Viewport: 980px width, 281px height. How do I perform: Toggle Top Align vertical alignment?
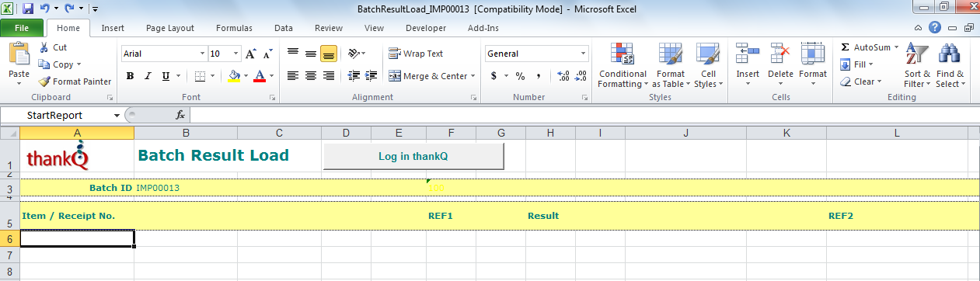(x=293, y=54)
